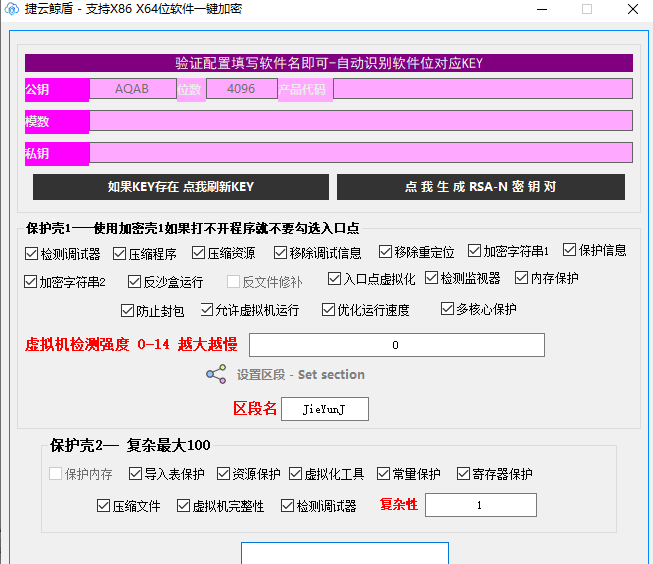Toggle 导入表保护 checkbox

click(135, 474)
